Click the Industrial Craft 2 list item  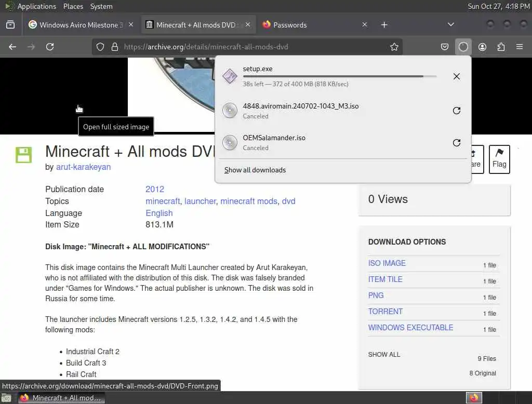click(92, 352)
